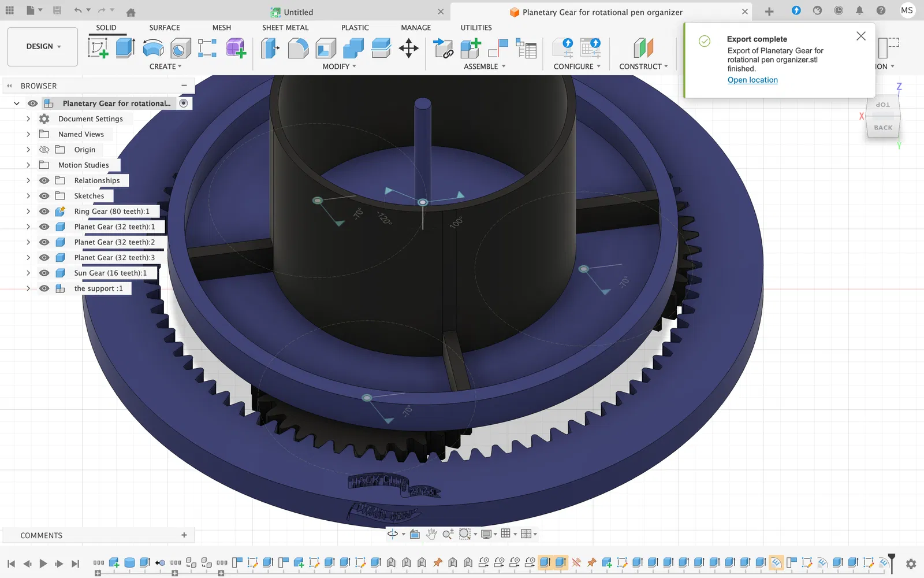924x578 pixels.
Task: Select the Create Sketch tool
Action: 98,48
